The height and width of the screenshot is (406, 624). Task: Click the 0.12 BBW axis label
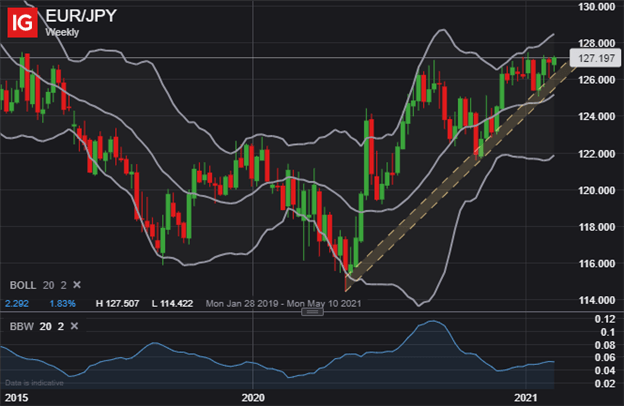605,319
